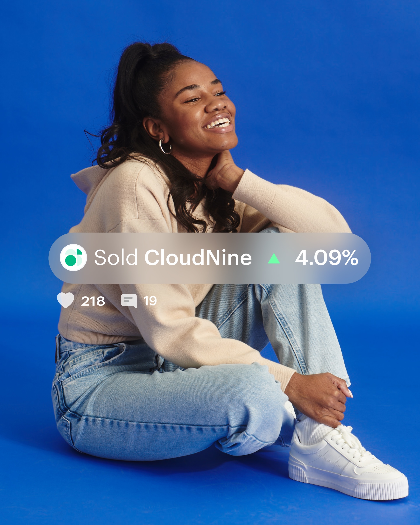
Task: Select the bold CloudNine stock name
Action: (198, 257)
